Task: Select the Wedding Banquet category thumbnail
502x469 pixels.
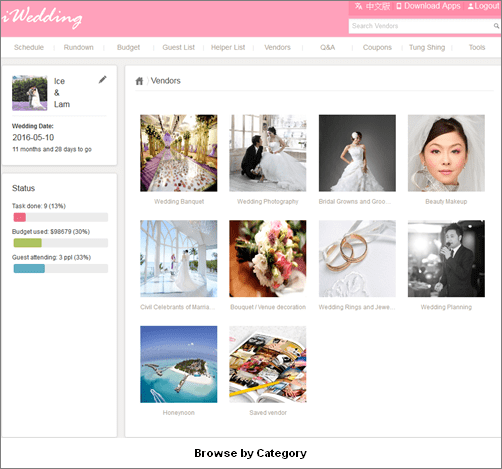Action: coord(179,153)
